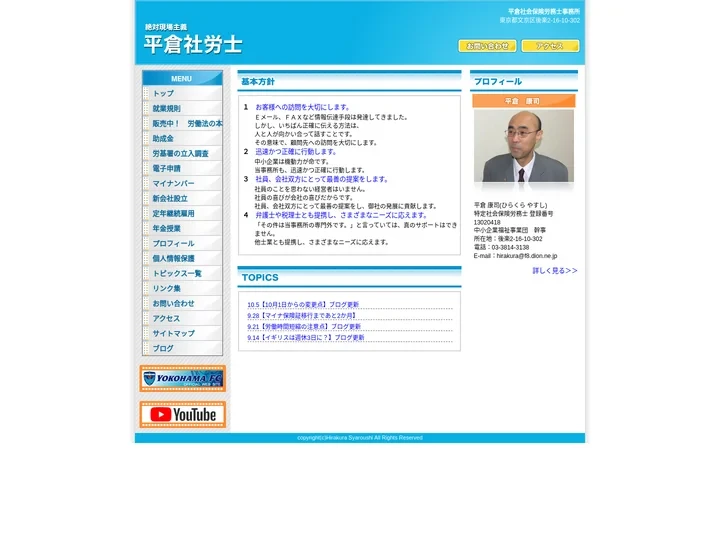Click the phone number 03-3814-3138
720x540 pixels.
point(510,248)
